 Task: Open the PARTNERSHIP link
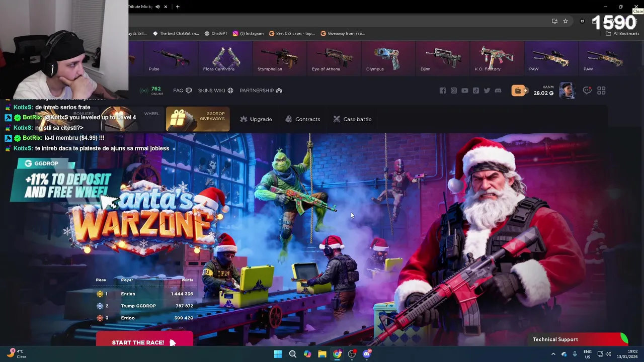(261, 90)
